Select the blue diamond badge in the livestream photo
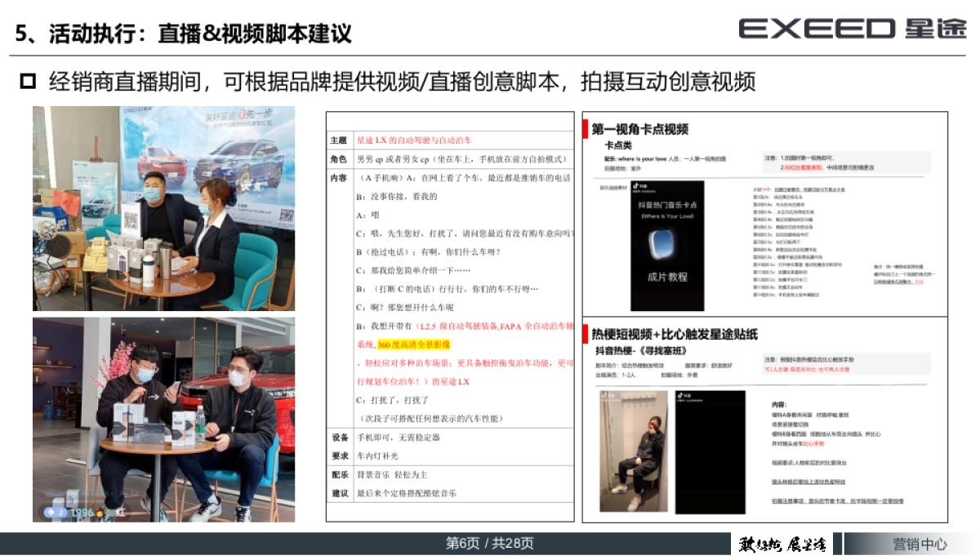 [x=51, y=512]
